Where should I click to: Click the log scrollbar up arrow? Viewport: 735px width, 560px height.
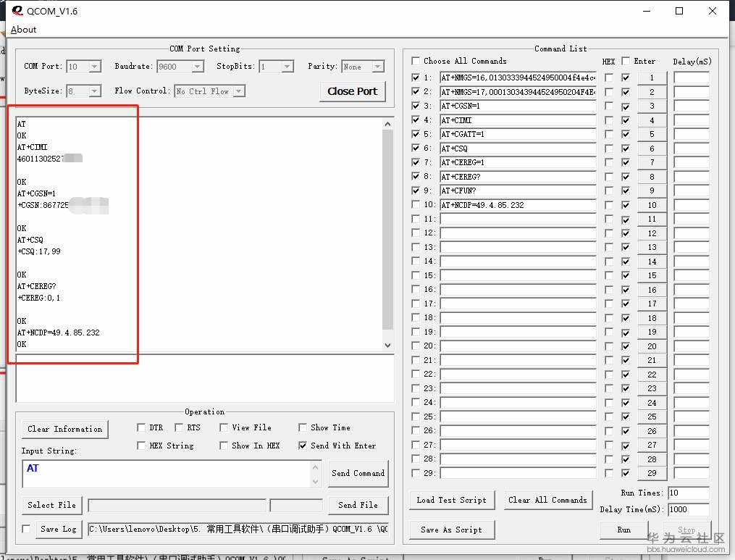387,124
